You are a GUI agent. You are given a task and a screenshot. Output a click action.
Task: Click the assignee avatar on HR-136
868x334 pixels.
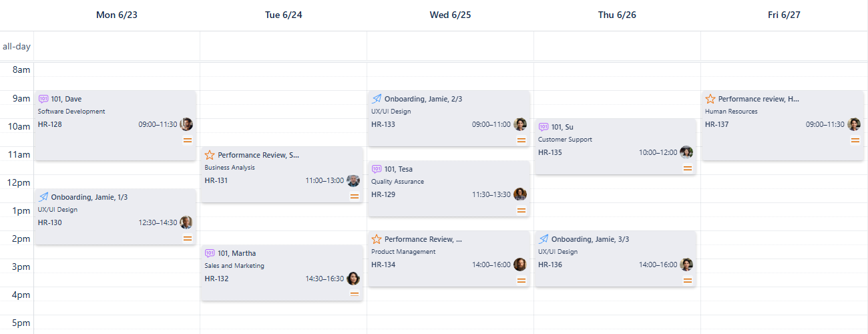click(686, 265)
